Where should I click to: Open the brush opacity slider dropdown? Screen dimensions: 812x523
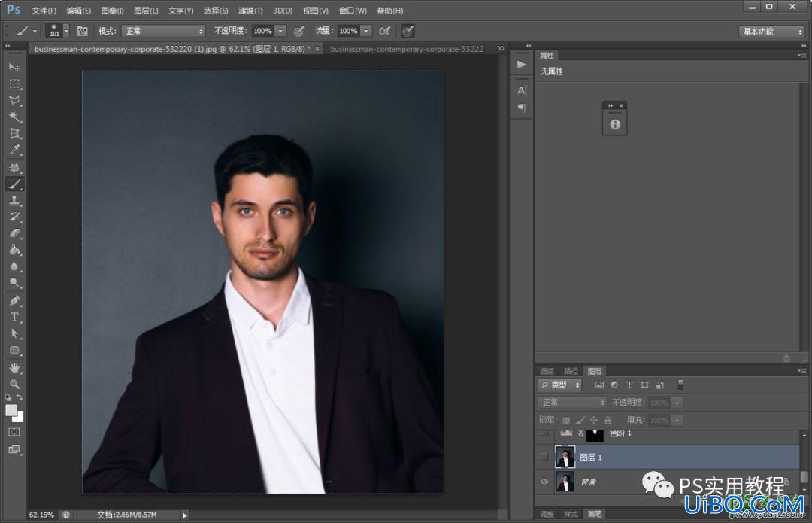280,31
